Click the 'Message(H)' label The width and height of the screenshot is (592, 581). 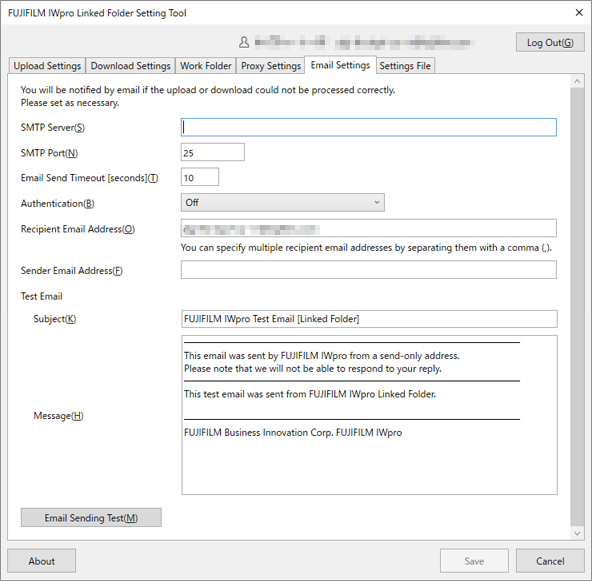click(x=59, y=416)
